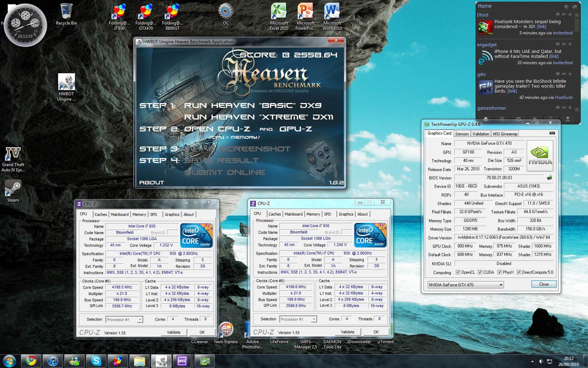Launch Microsoft PowerPoint shortcut
The image size is (588, 368).
point(305,17)
